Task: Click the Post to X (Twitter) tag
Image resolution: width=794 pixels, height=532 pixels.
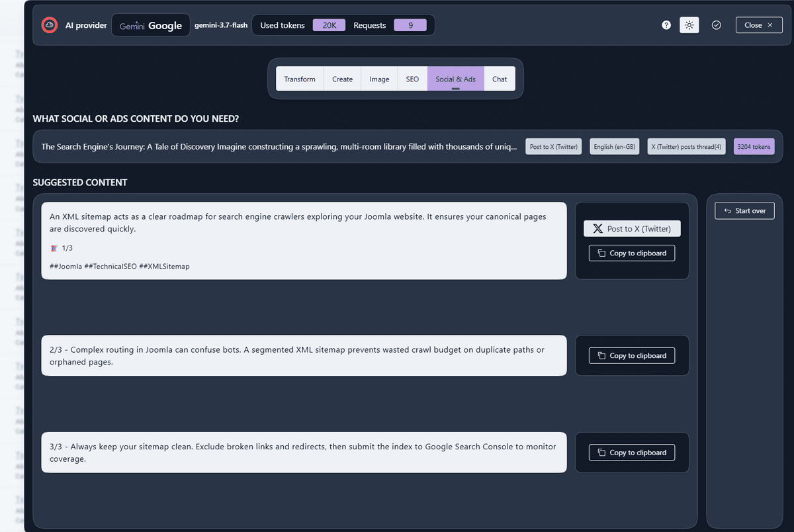Action: (554, 147)
